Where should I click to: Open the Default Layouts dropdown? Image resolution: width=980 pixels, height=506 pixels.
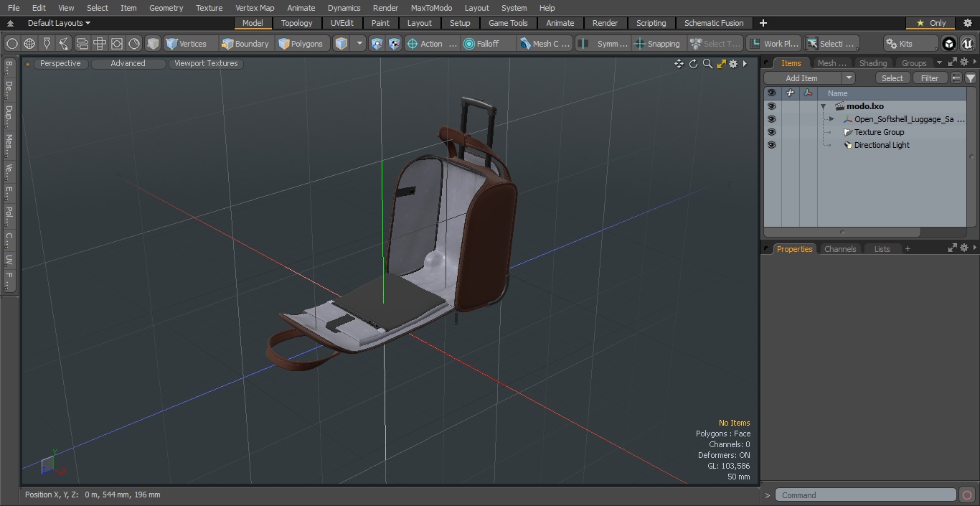point(59,23)
